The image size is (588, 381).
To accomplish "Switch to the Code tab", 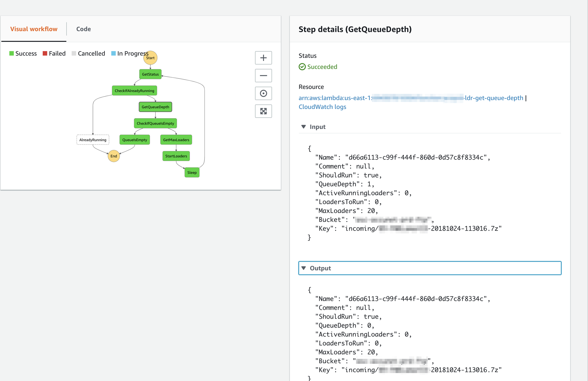I will [x=83, y=29].
